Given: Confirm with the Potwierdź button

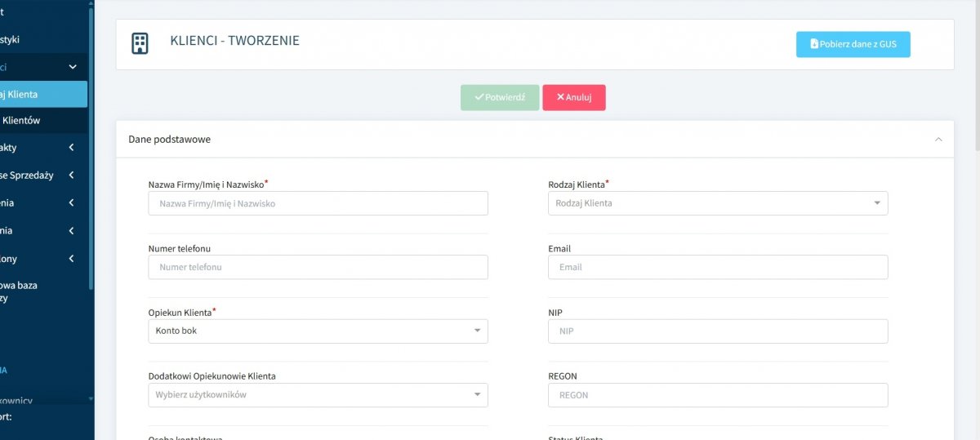Looking at the screenshot, I should point(500,97).
